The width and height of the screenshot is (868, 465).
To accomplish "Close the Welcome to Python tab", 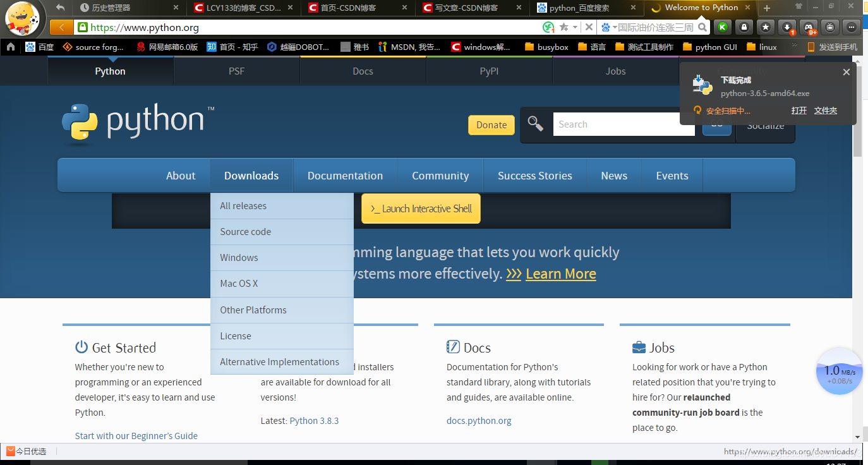I will pos(748,8).
